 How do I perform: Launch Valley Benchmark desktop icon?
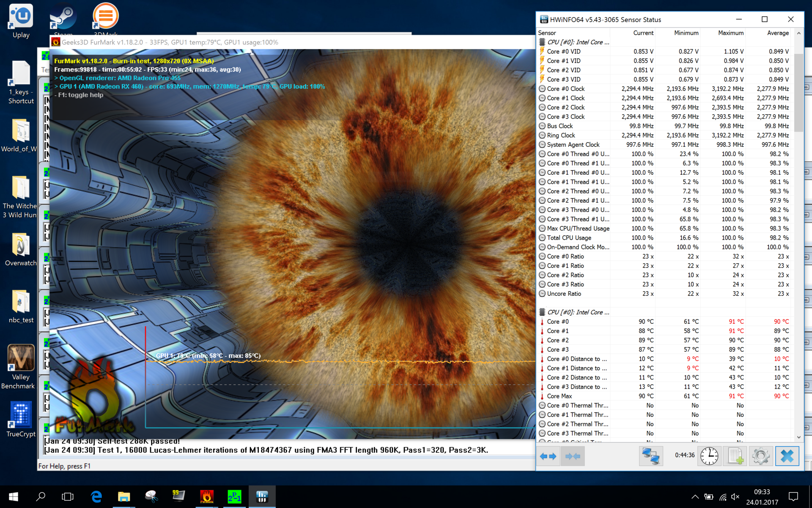19,367
